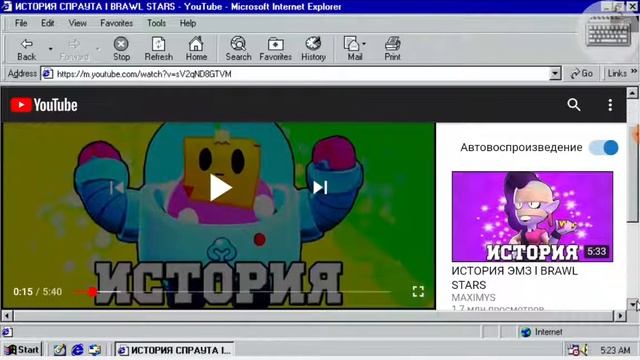Expand the address bar dropdown

click(x=555, y=74)
